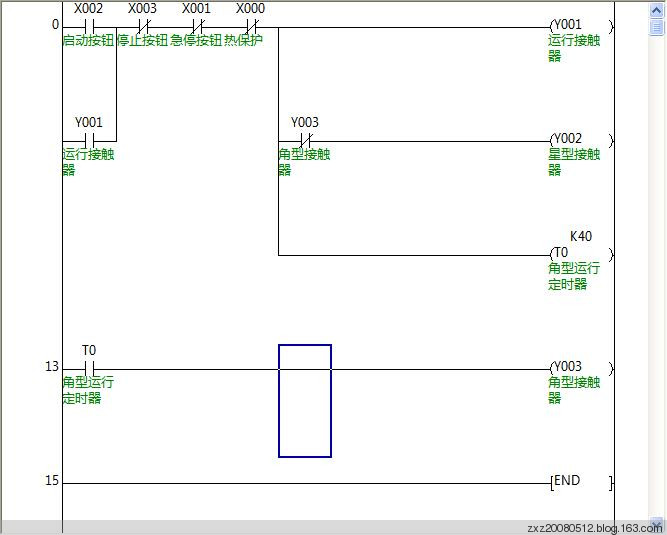This screenshot has height=535, width=667.
Task: Select the K40 timer setting value
Action: (580, 237)
